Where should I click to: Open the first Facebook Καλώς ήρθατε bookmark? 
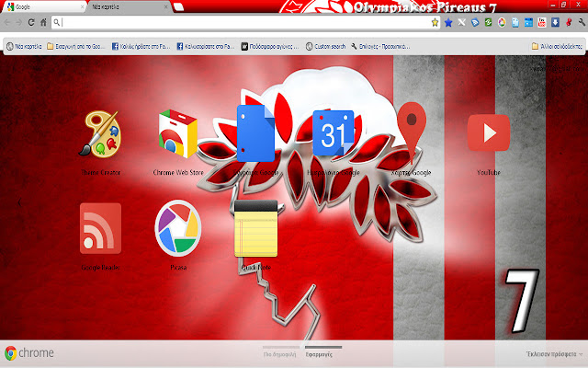[141, 47]
